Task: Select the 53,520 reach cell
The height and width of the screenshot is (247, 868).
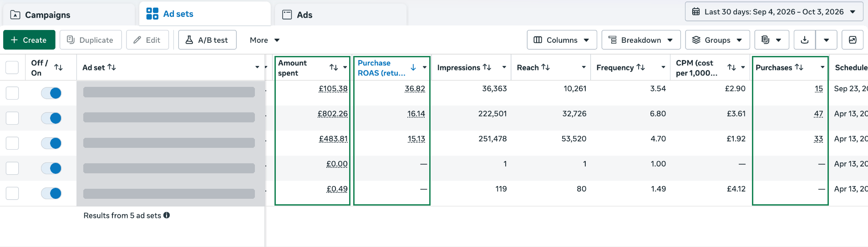Action: point(574,139)
